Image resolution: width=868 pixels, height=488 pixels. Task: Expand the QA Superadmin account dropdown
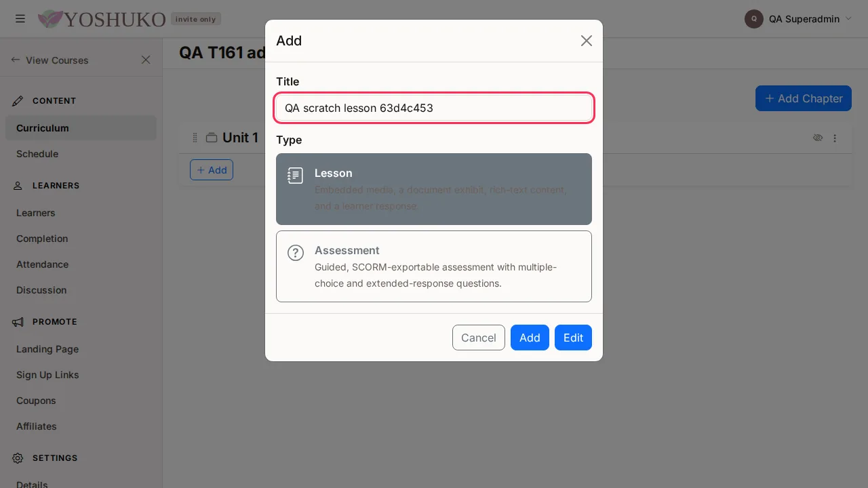848,19
